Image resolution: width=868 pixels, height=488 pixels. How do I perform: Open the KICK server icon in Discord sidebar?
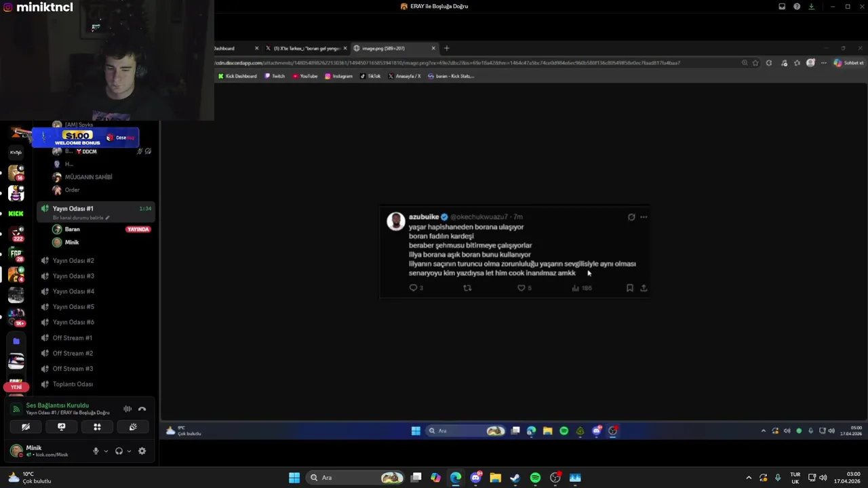coord(16,213)
